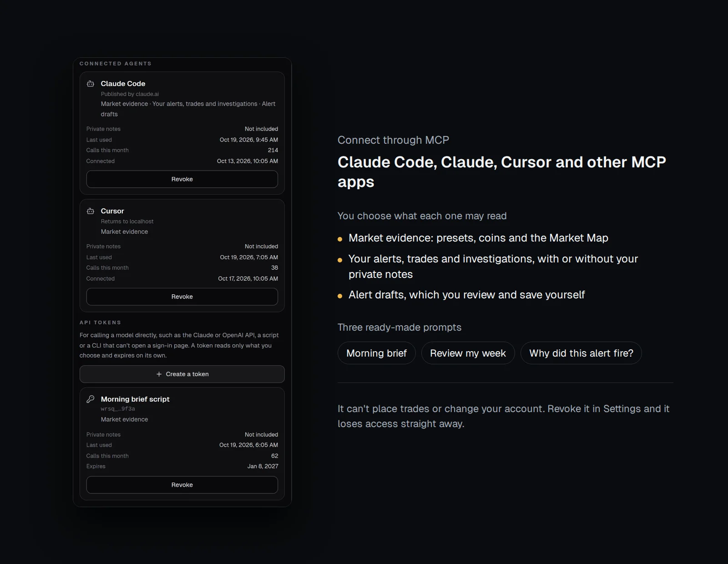Click the 'Returns to localhost' label
The image size is (728, 564).
[127, 222]
